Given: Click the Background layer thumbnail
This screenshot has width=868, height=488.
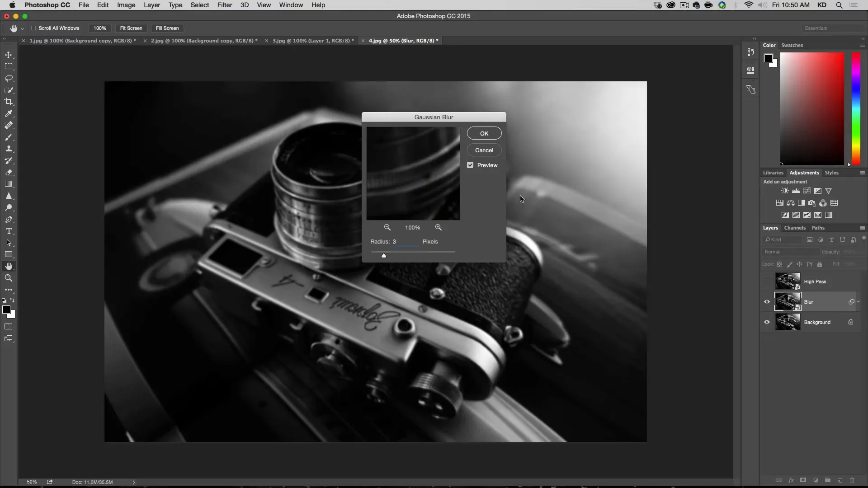Looking at the screenshot, I should [788, 322].
